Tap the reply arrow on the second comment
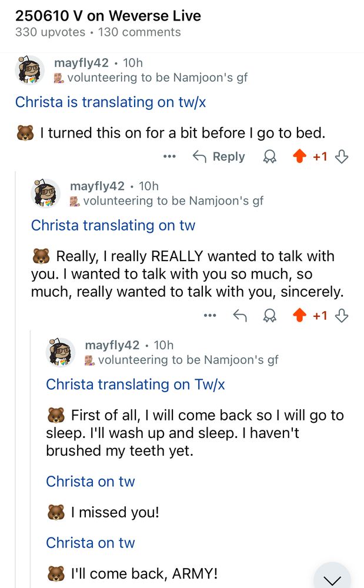The height and width of the screenshot is (588, 364). [239, 315]
